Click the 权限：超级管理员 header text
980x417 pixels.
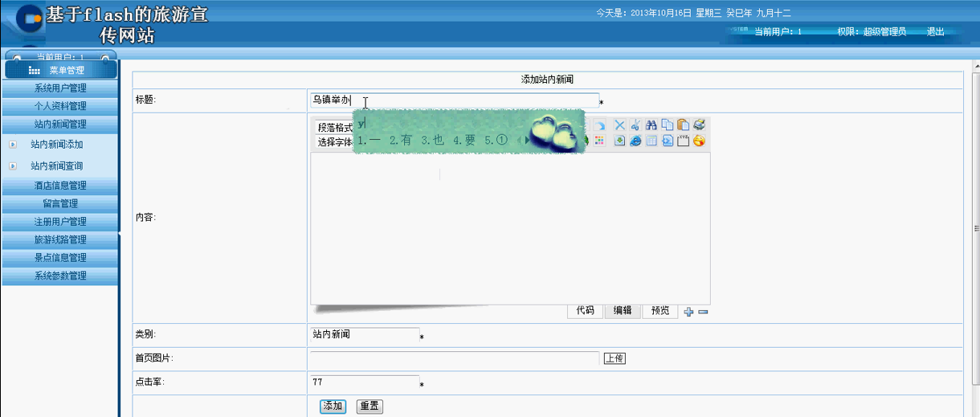(x=872, y=32)
